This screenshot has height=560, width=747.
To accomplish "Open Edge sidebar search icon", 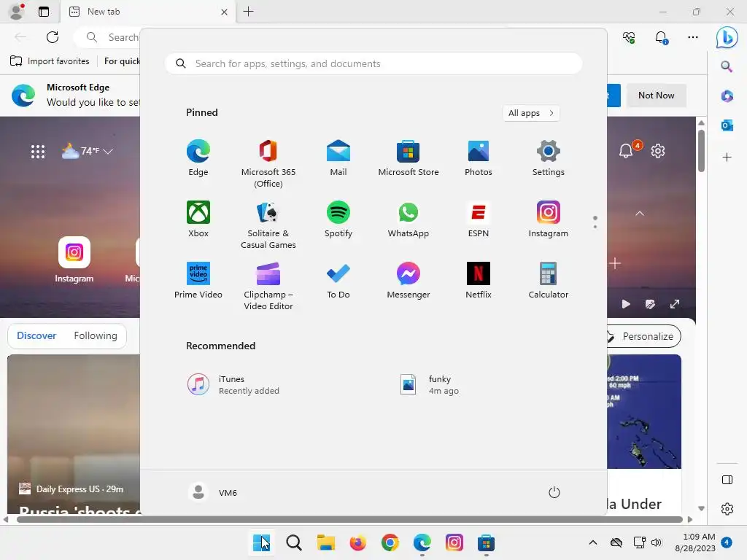I will point(727,66).
